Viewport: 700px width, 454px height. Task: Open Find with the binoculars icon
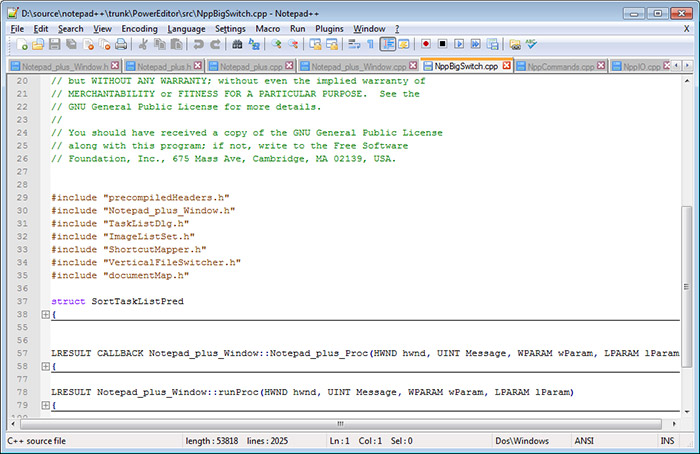[237, 44]
